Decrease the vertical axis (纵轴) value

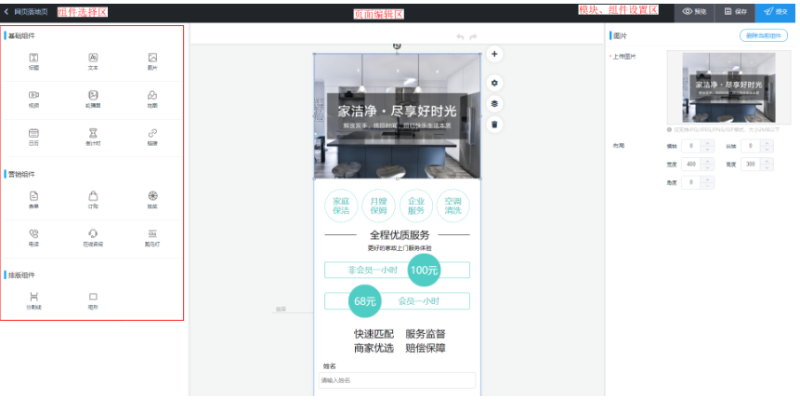tap(767, 149)
